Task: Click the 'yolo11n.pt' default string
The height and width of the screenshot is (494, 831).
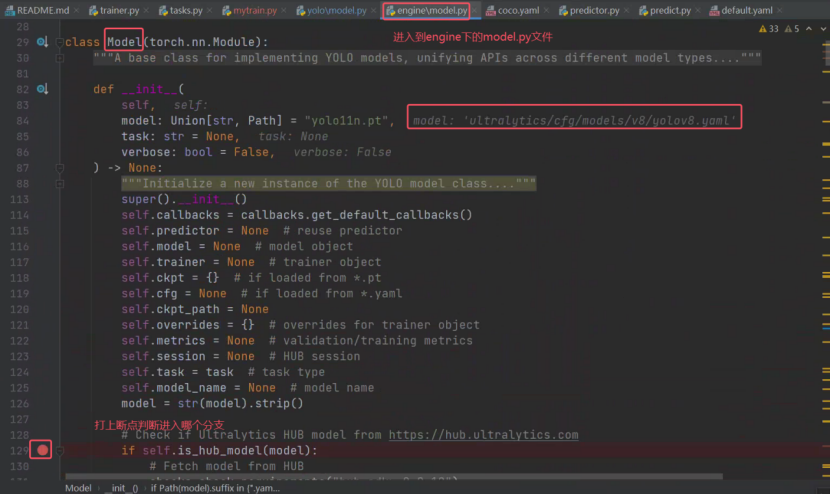Action: click(x=346, y=121)
